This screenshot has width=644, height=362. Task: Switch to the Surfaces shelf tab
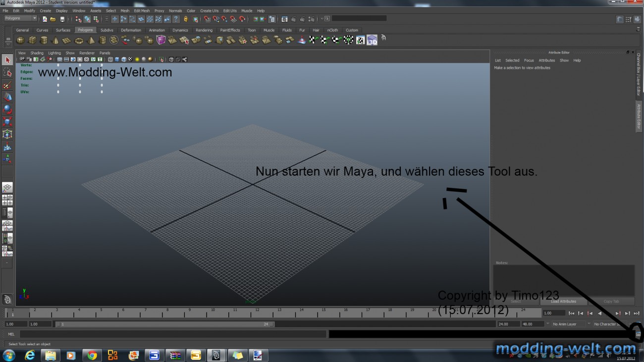(x=63, y=30)
